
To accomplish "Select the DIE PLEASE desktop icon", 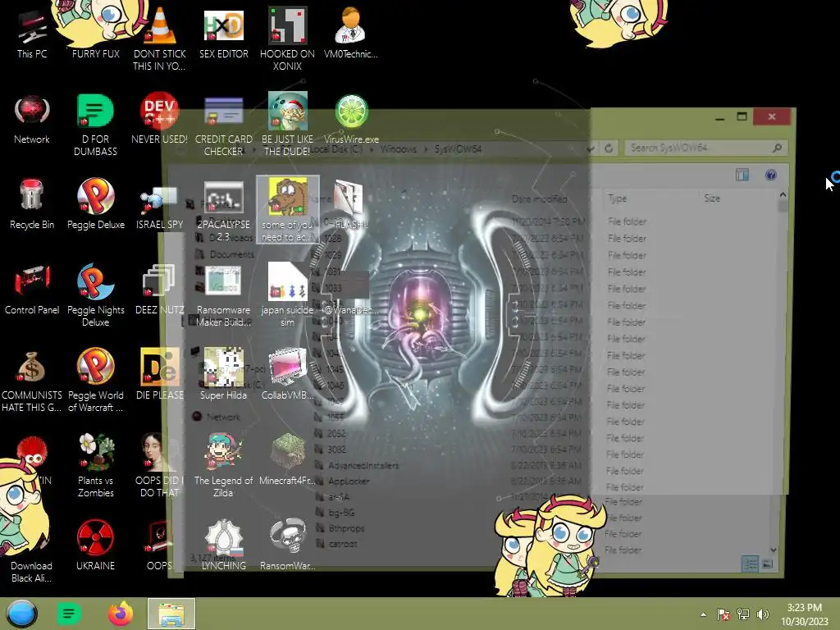I will 160,374.
